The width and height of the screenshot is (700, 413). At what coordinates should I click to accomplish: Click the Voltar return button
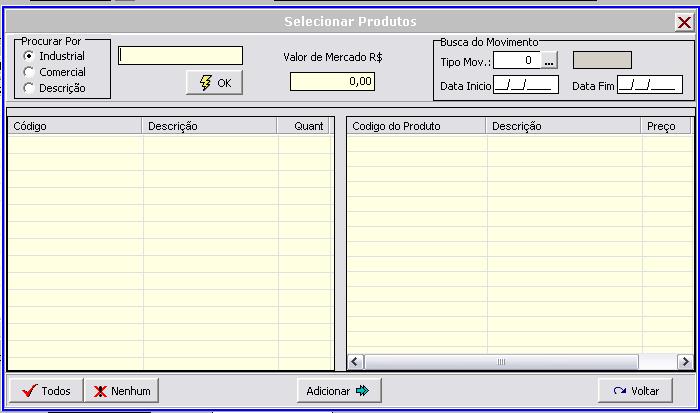coord(635,391)
